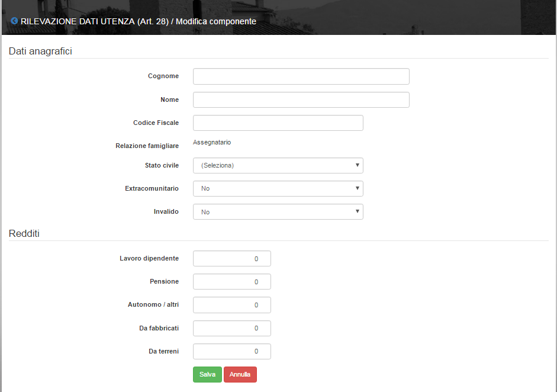
Task: Focus the Cognome text field
Action: pos(301,76)
